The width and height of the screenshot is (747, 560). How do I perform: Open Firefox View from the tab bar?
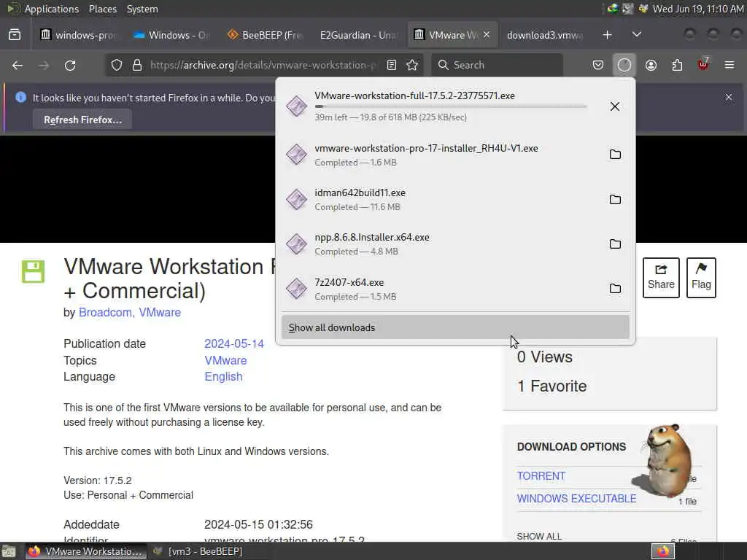click(x=15, y=35)
